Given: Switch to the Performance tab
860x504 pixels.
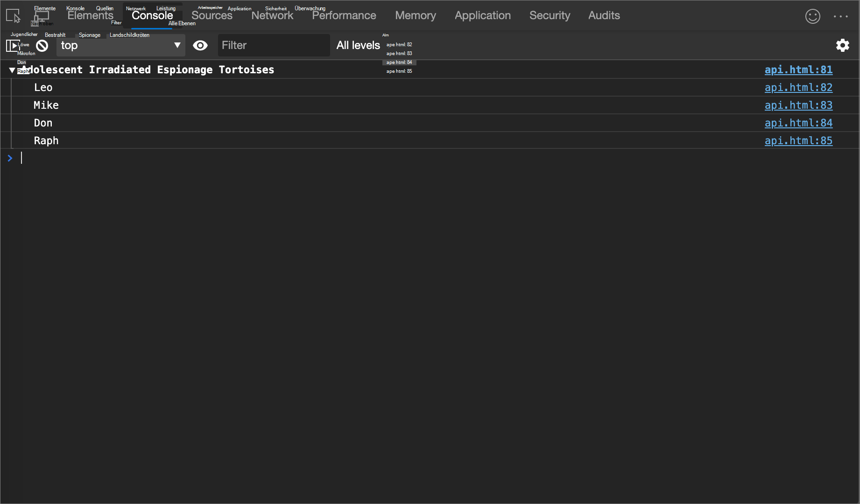Looking at the screenshot, I should tap(344, 15).
